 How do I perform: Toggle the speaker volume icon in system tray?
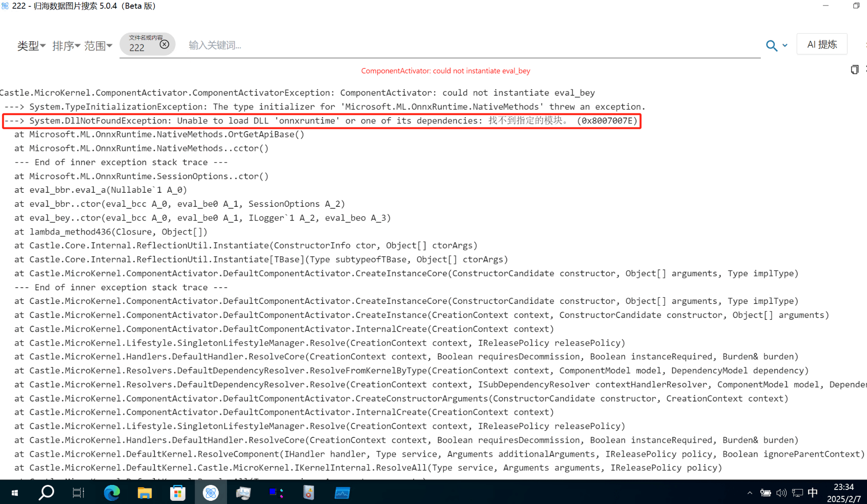click(781, 493)
